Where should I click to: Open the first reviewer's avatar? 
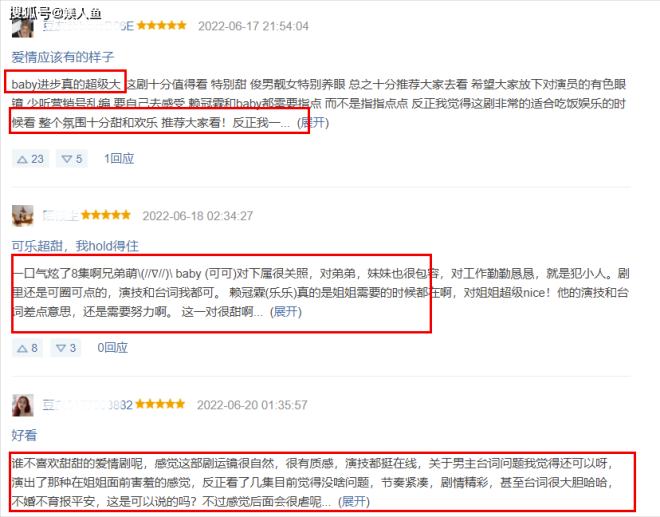point(23,27)
